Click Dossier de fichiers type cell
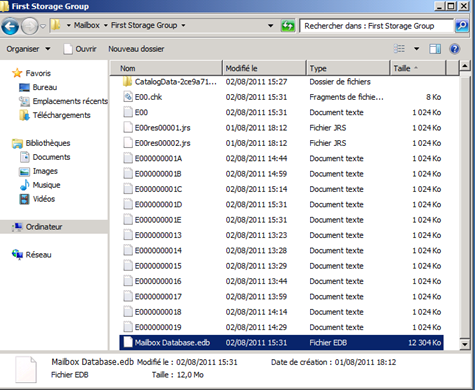The image size is (475, 390). pyautogui.click(x=340, y=82)
